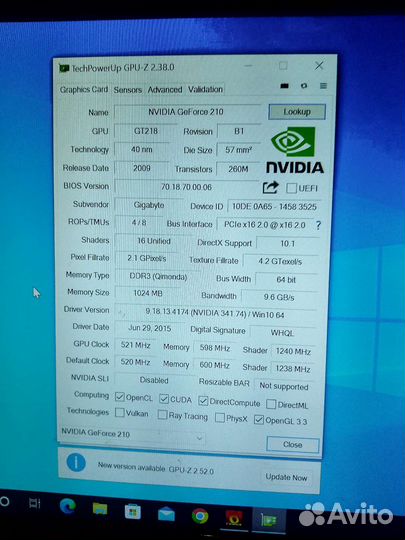Toggle the OpenCL checkbox

[x=120, y=397]
